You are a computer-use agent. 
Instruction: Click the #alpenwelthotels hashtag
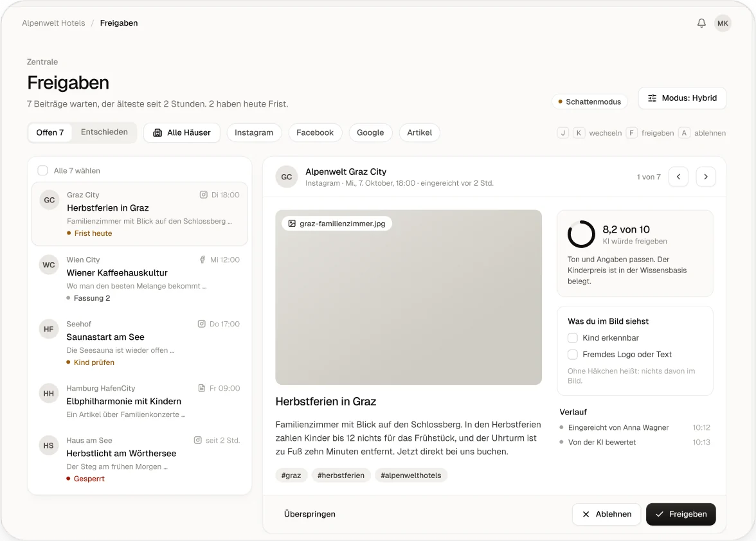click(x=411, y=475)
